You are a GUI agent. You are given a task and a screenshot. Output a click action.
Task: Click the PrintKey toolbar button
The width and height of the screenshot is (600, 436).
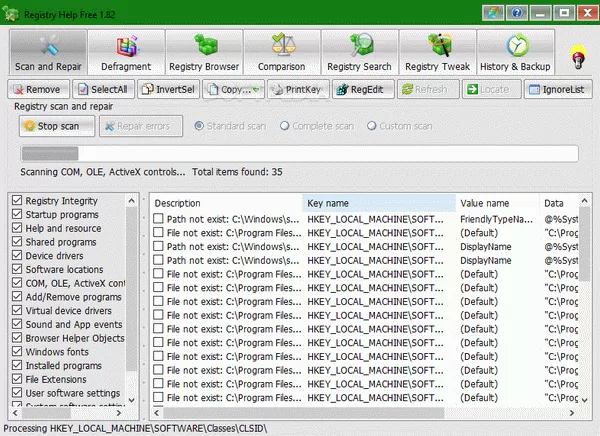point(298,89)
